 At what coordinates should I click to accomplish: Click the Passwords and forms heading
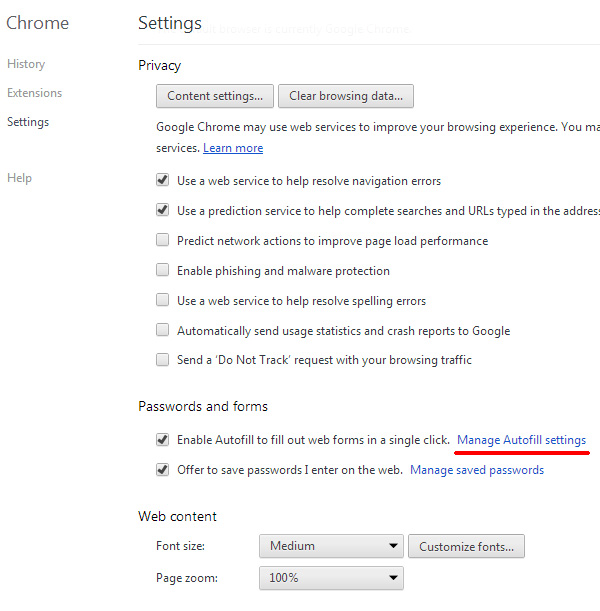(x=203, y=406)
